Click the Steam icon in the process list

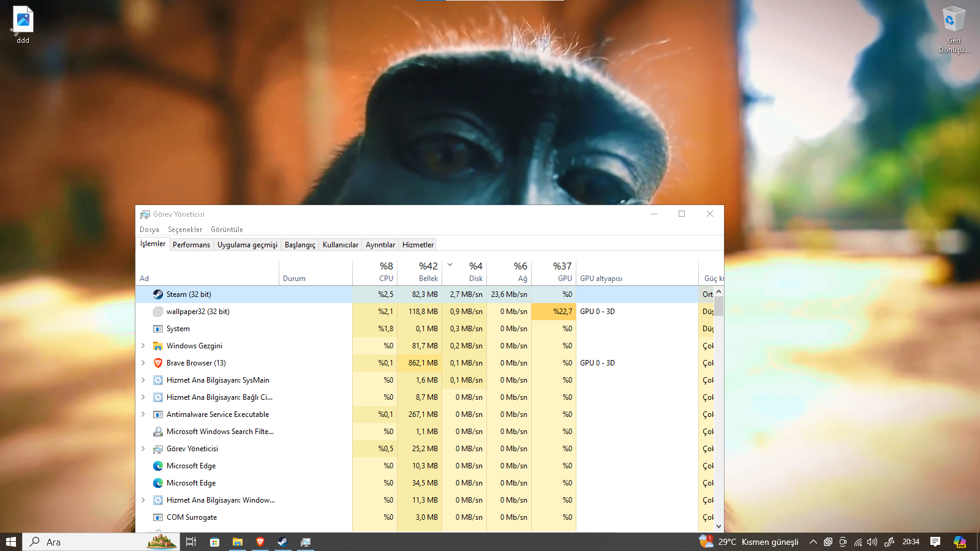tap(157, 294)
